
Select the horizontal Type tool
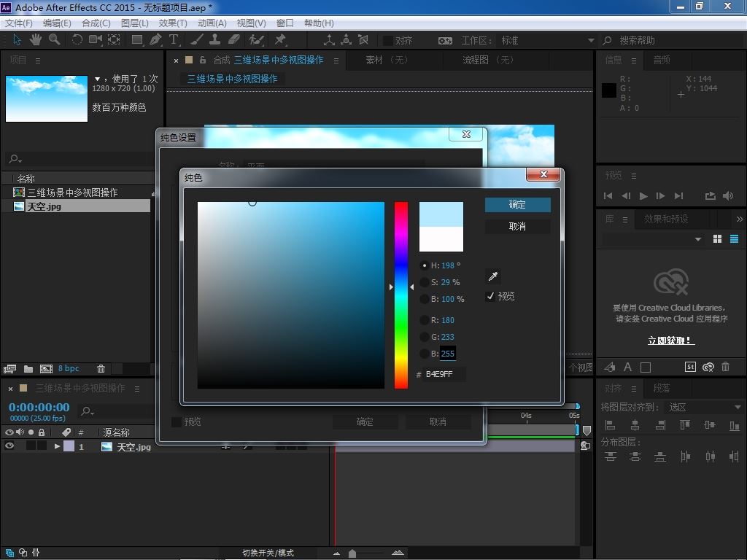pyautogui.click(x=174, y=40)
